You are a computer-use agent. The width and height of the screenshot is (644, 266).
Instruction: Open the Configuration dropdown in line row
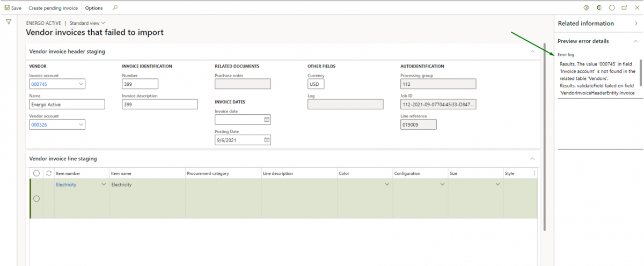(442, 184)
